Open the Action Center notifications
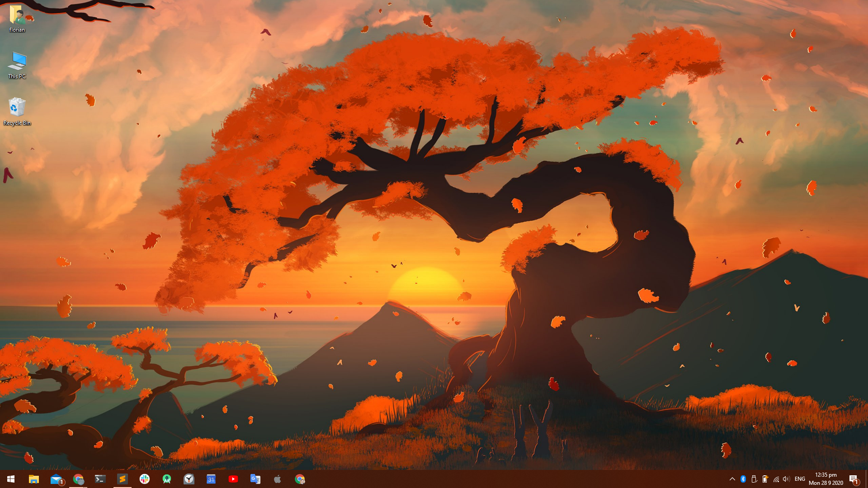This screenshot has width=868, height=488. [x=854, y=479]
